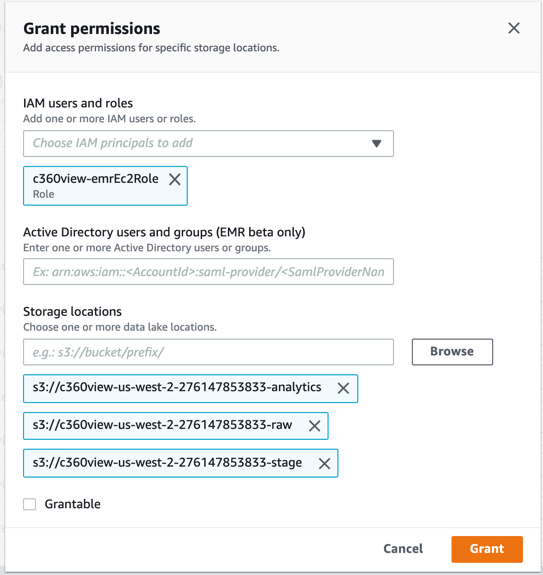This screenshot has width=543, height=575.
Task: Remove the c360view-emrEc2Role role token
Action: tap(175, 179)
